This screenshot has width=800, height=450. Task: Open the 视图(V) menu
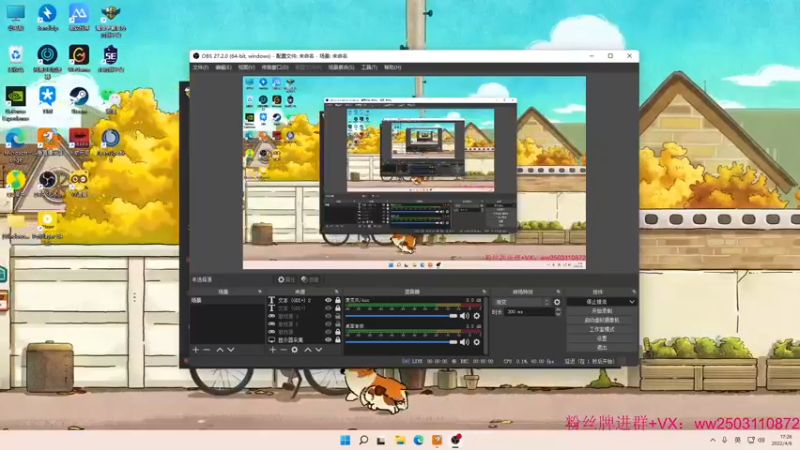click(246, 67)
